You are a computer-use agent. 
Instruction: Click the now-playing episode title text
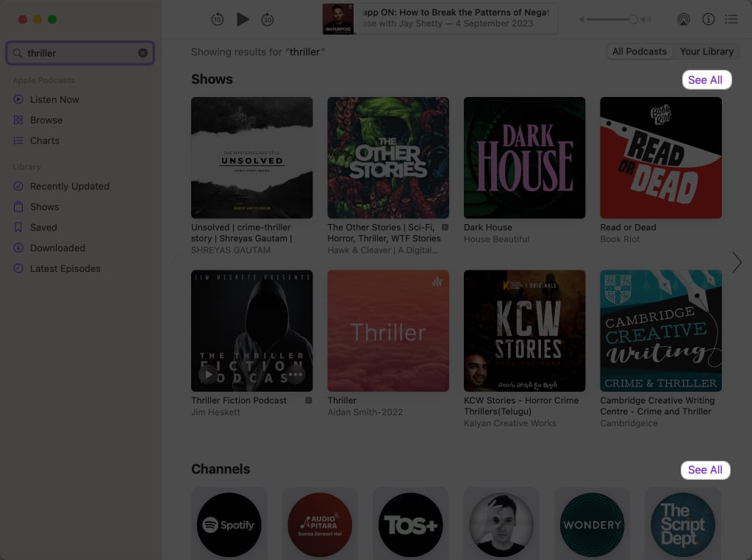[456, 12]
